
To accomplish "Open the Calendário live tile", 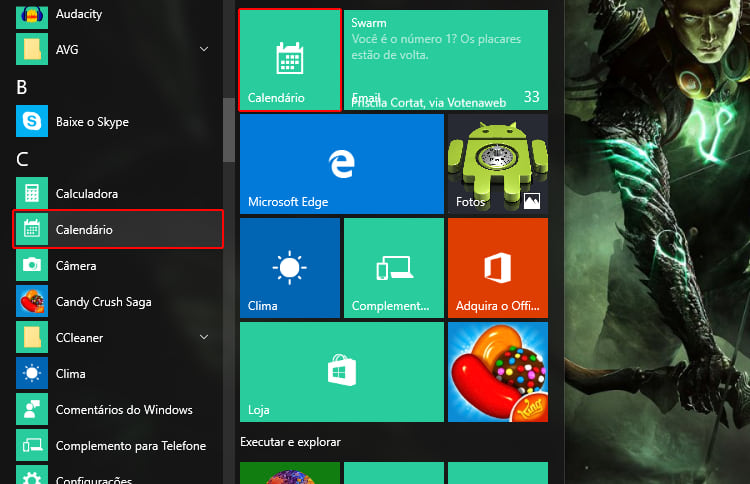I will 290,60.
